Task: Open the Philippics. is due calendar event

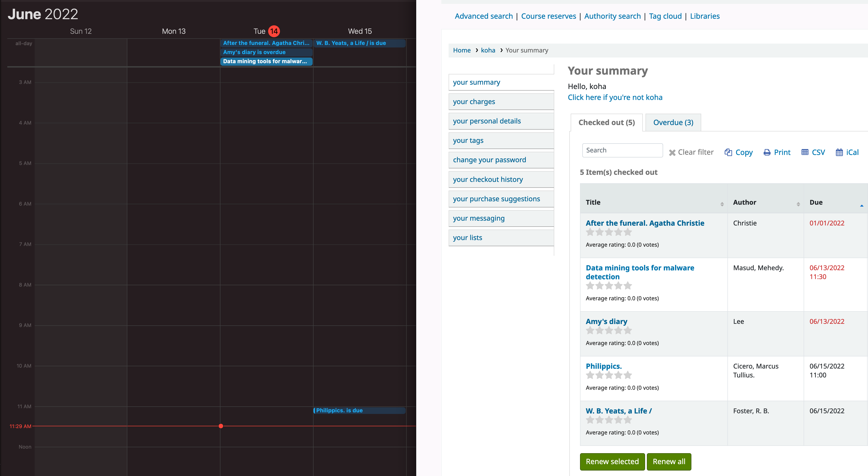Action: [359, 410]
